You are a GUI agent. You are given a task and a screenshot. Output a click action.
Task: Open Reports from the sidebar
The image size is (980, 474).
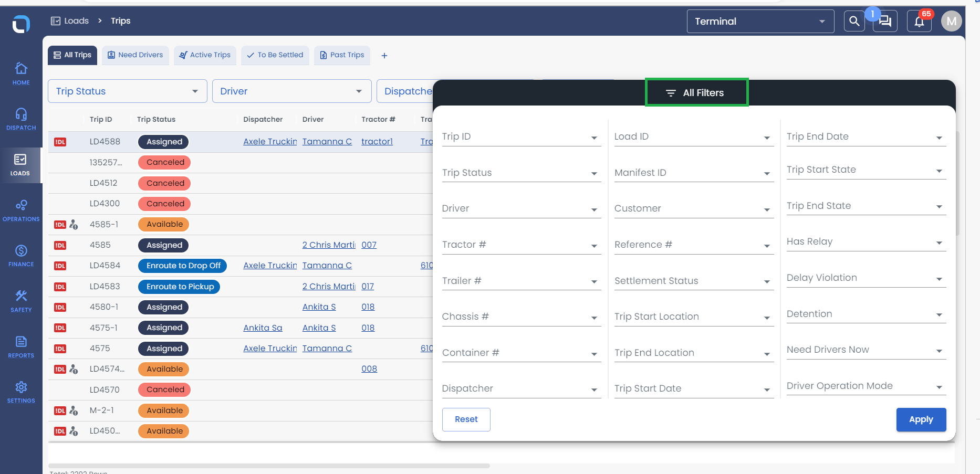click(x=21, y=346)
